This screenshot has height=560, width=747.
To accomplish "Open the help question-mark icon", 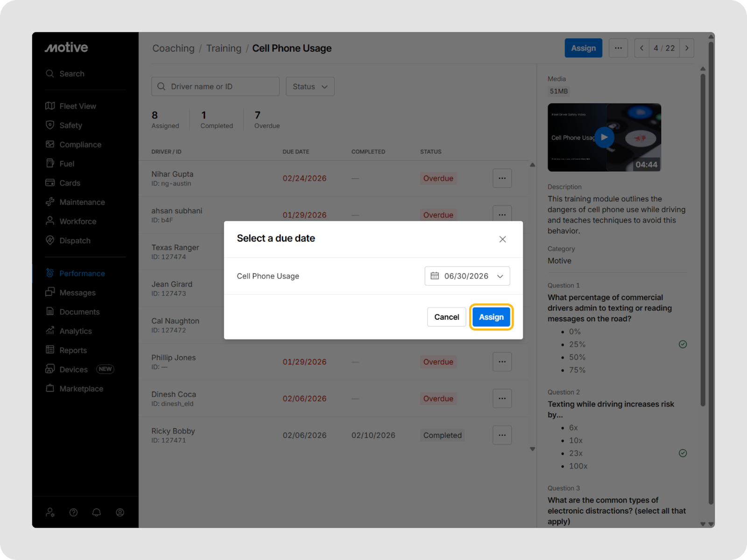I will [x=73, y=512].
